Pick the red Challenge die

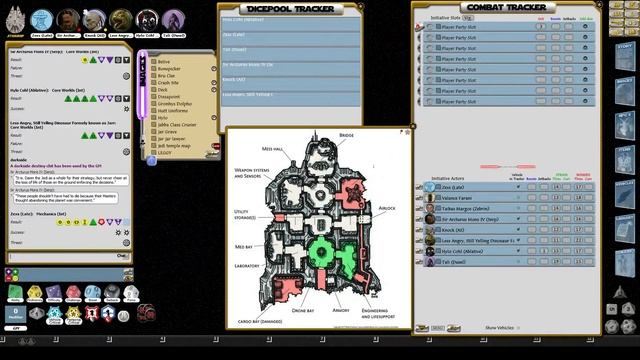[73, 293]
